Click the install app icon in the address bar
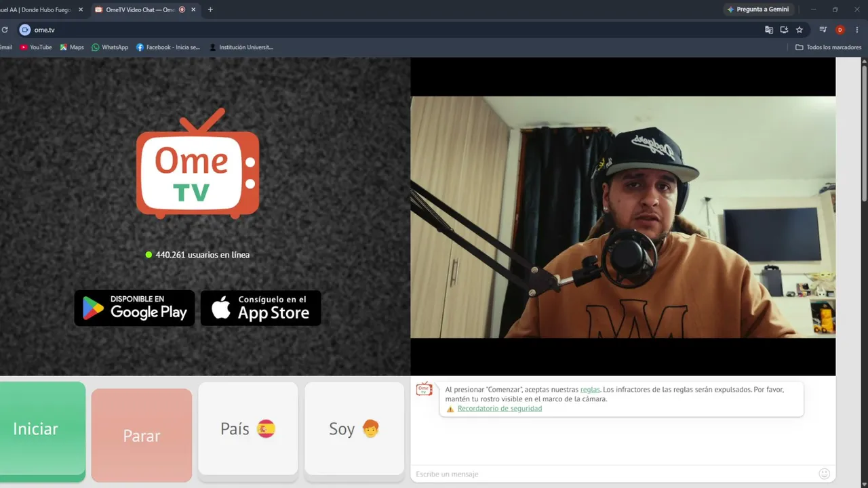 coord(784,30)
